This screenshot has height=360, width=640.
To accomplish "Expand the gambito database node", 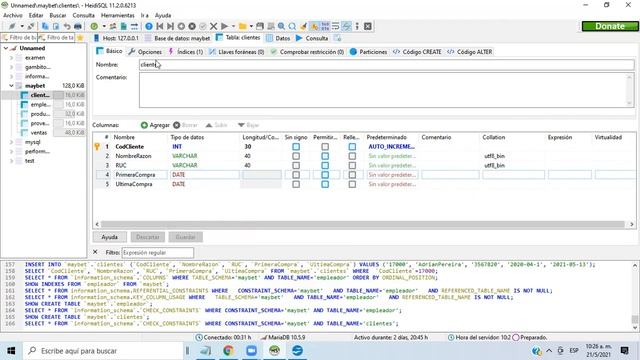I will coord(11,67).
